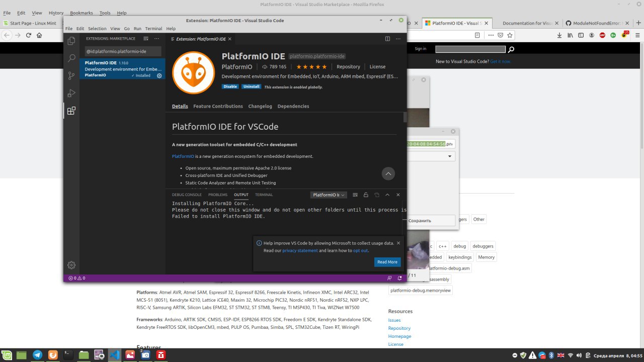This screenshot has height=362, width=644.
Task: Click the extension details vertical scrollbar
Action: (x=405, y=117)
